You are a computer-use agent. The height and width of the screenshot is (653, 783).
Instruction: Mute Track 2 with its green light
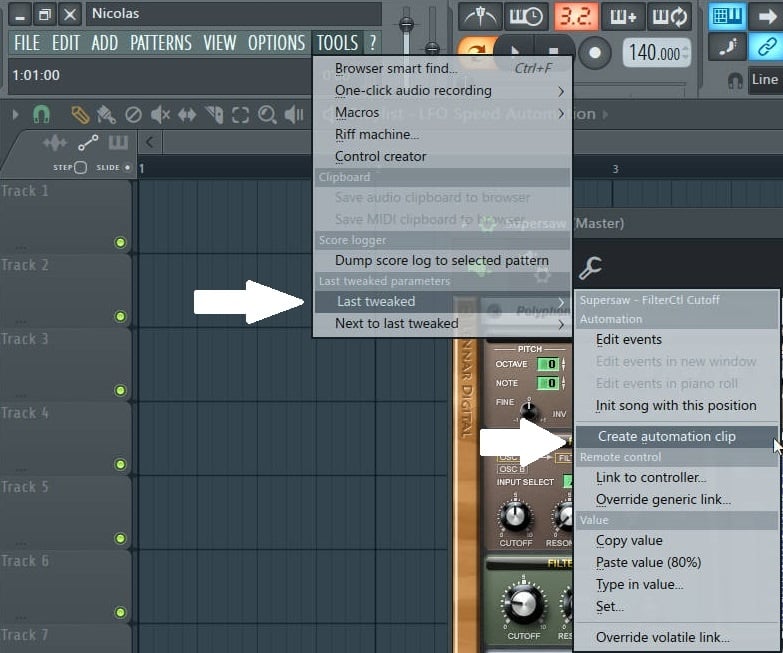click(120, 317)
